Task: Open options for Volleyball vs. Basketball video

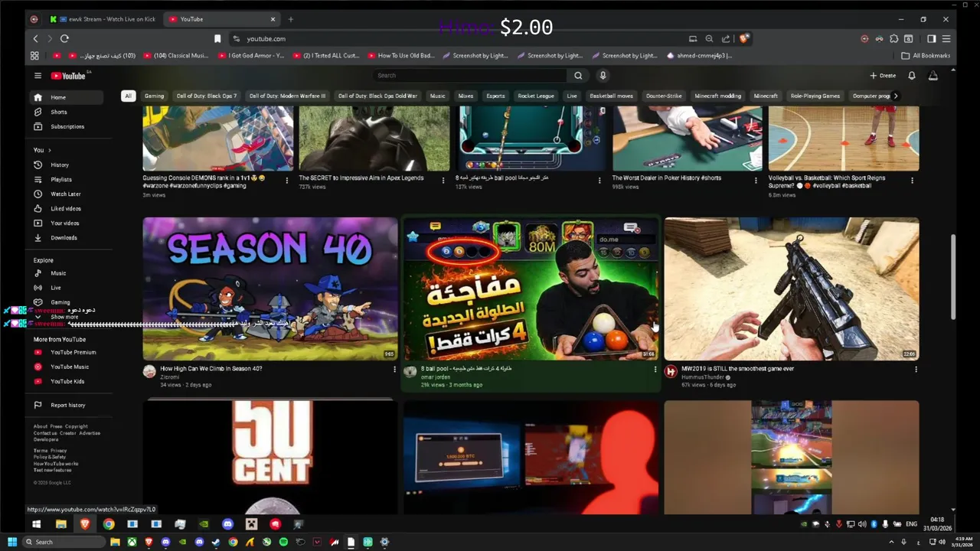Action: pos(912,181)
